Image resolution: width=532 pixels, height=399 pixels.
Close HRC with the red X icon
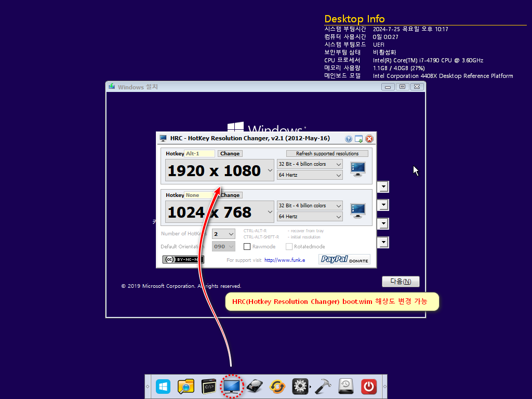[369, 139]
